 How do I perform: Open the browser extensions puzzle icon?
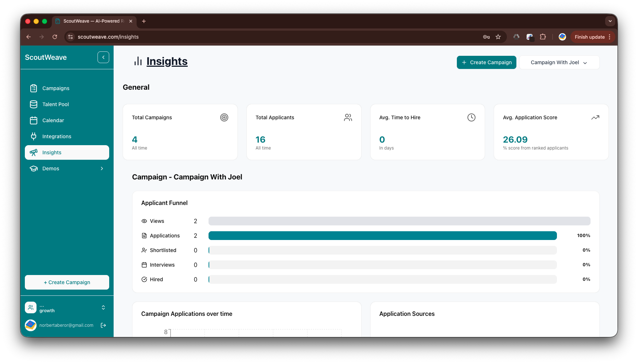click(543, 37)
